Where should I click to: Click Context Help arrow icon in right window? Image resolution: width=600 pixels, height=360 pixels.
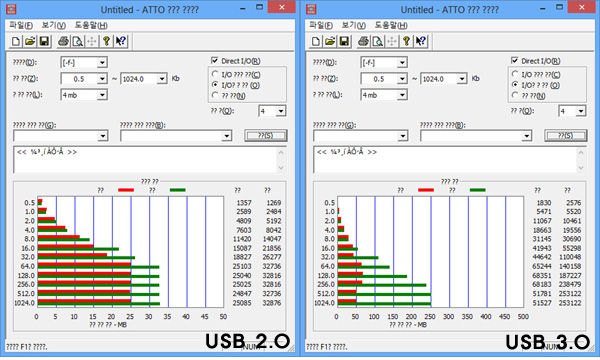[x=421, y=41]
